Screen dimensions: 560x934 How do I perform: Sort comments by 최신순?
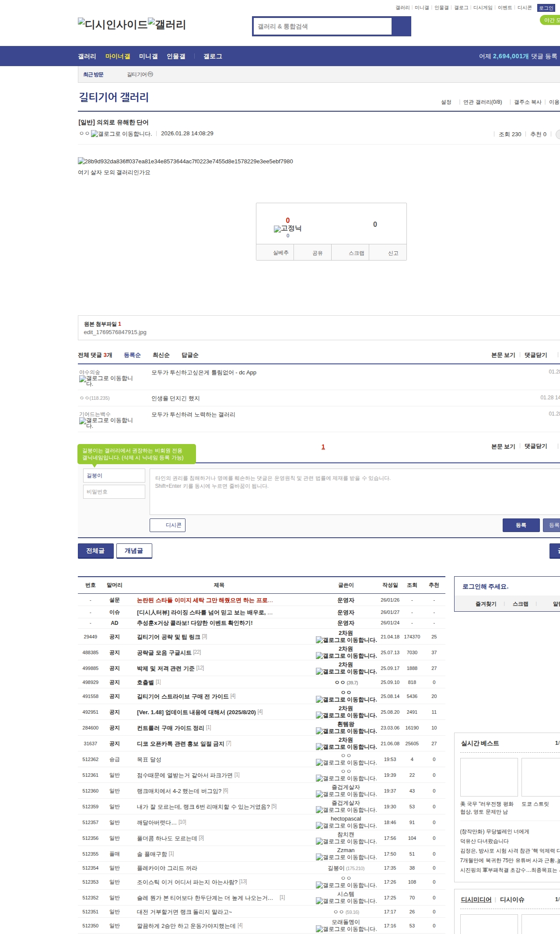[161, 355]
